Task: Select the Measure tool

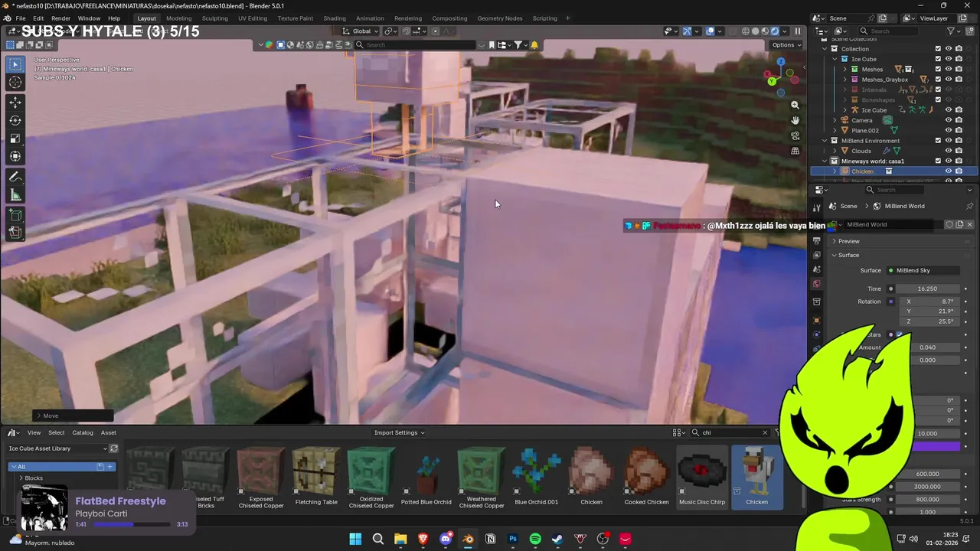Action: [x=15, y=196]
